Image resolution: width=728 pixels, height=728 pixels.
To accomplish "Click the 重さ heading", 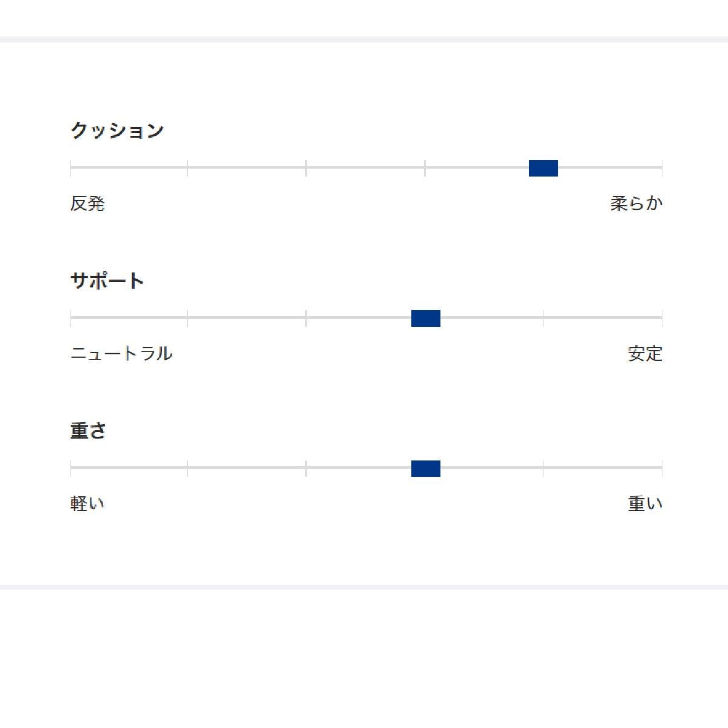I will coord(89,431).
